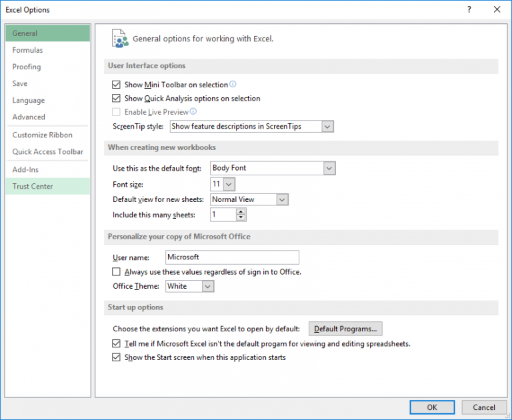Increase the number of sheets with up arrow
The height and width of the screenshot is (420, 512).
(x=241, y=211)
